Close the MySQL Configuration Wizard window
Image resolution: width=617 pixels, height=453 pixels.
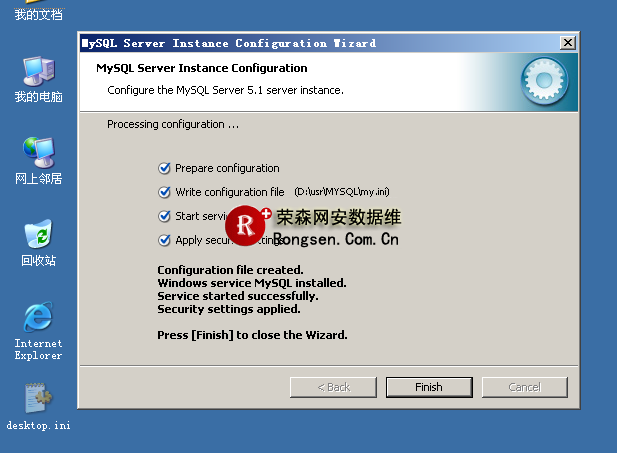pyautogui.click(x=568, y=43)
